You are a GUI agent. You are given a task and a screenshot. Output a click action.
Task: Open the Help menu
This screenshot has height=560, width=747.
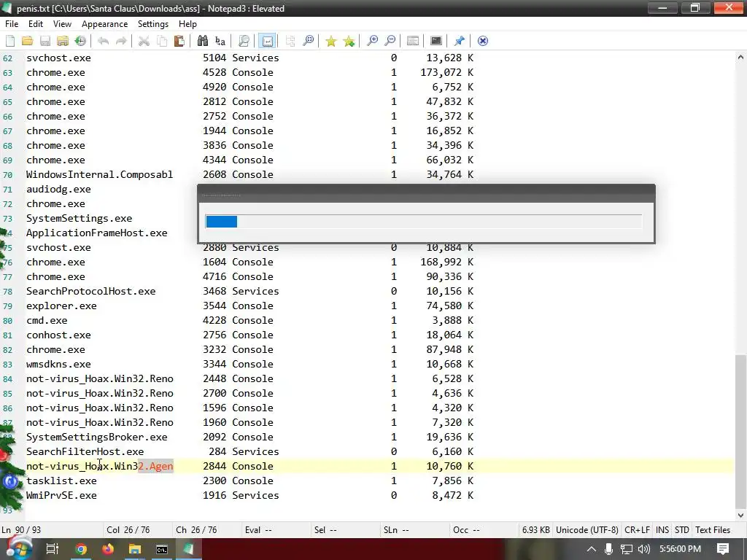[187, 24]
